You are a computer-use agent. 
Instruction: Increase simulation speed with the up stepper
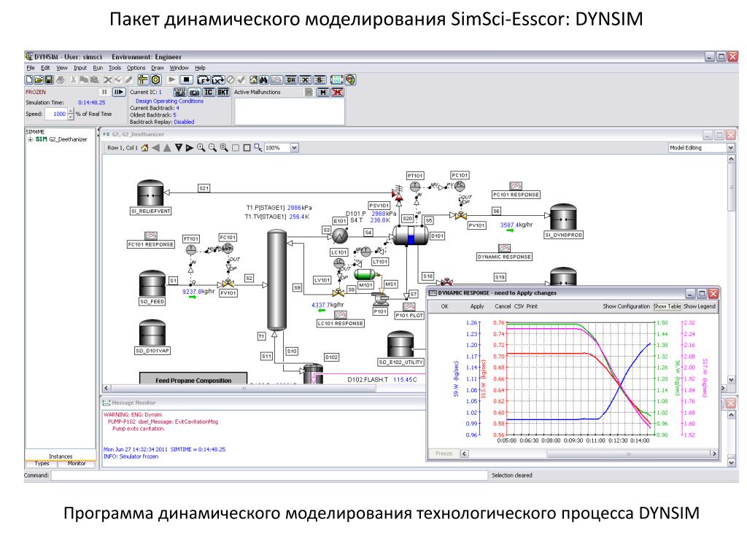point(71,111)
